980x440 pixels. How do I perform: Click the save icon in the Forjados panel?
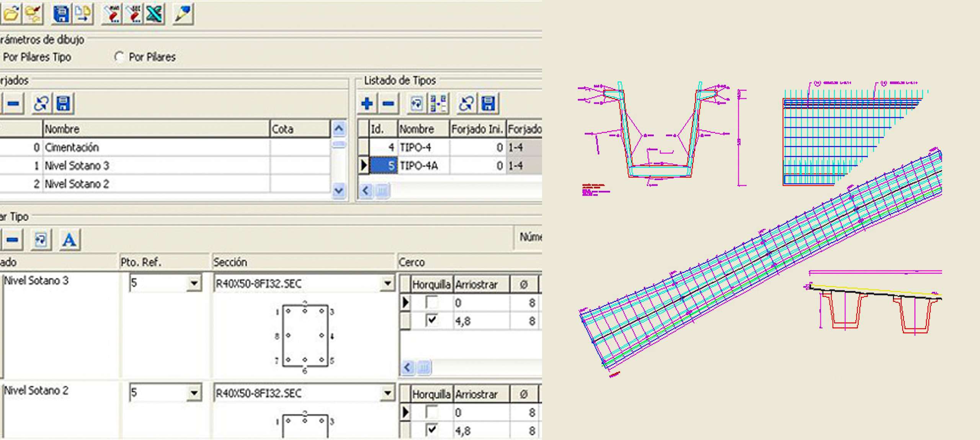[x=63, y=103]
